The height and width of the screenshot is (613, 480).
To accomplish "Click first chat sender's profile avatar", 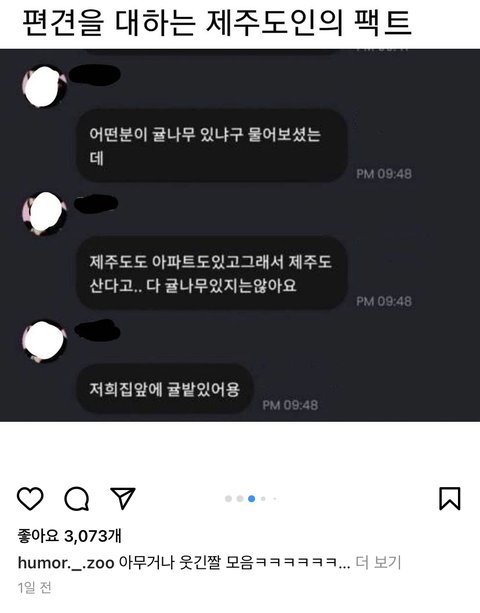I will (44, 86).
